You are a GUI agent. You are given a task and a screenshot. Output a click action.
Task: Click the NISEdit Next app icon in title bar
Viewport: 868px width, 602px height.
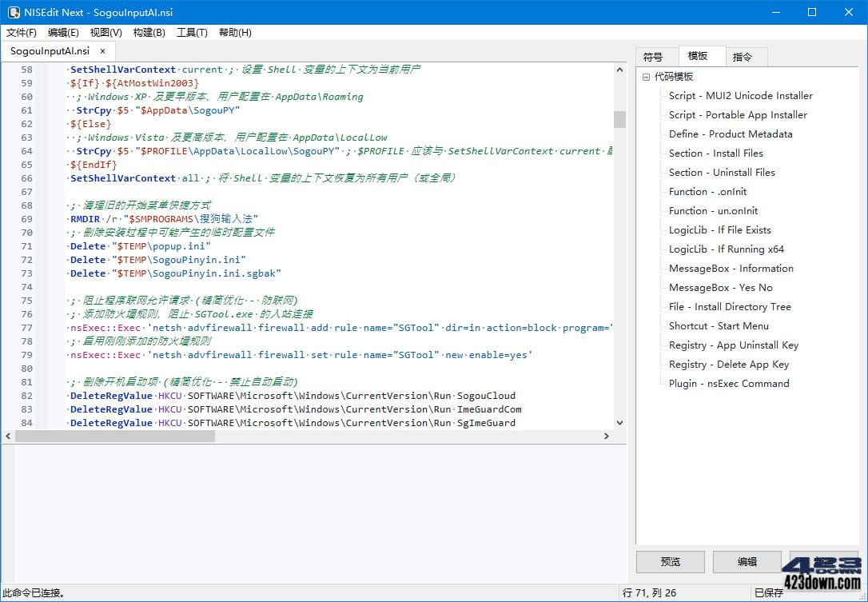tap(14, 12)
